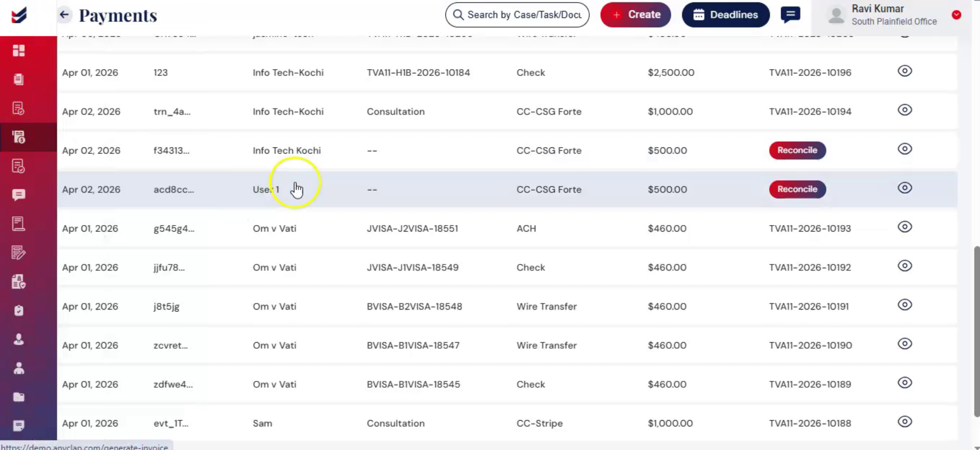Select the highlighted payments icon in sidebar

tap(18, 137)
